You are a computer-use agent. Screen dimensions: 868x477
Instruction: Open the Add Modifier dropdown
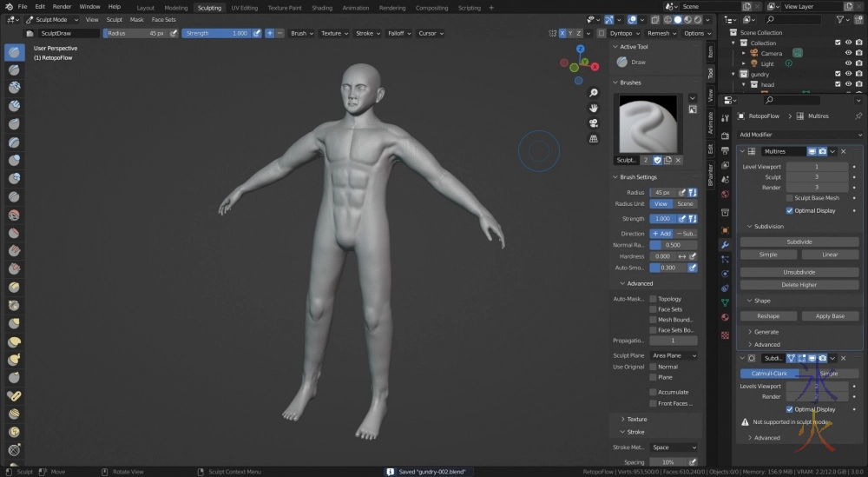pos(799,135)
